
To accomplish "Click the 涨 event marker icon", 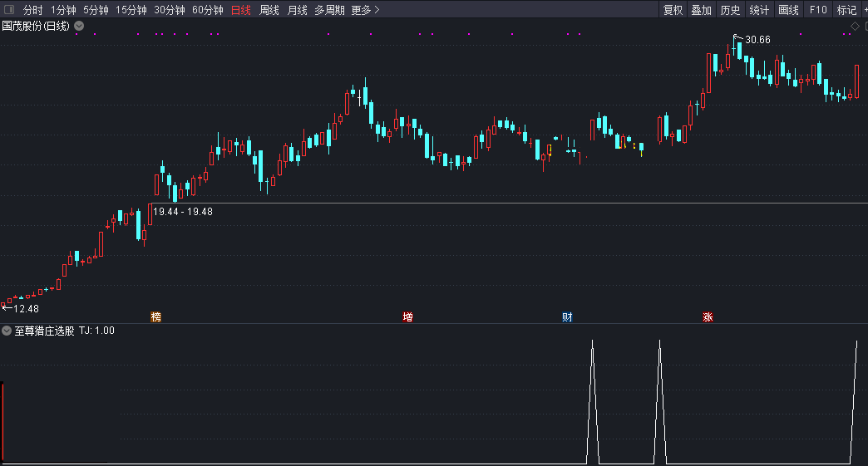I will tap(708, 316).
